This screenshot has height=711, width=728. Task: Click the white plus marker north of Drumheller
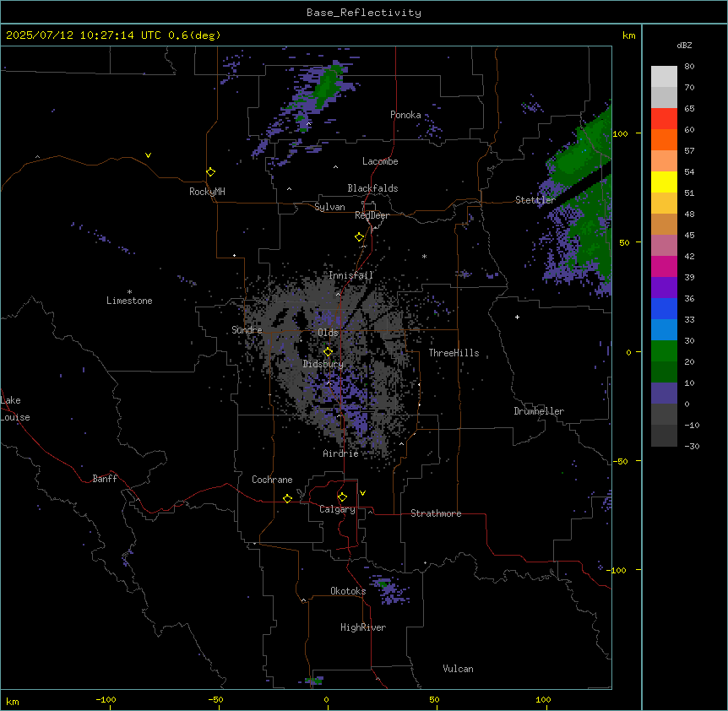[517, 317]
